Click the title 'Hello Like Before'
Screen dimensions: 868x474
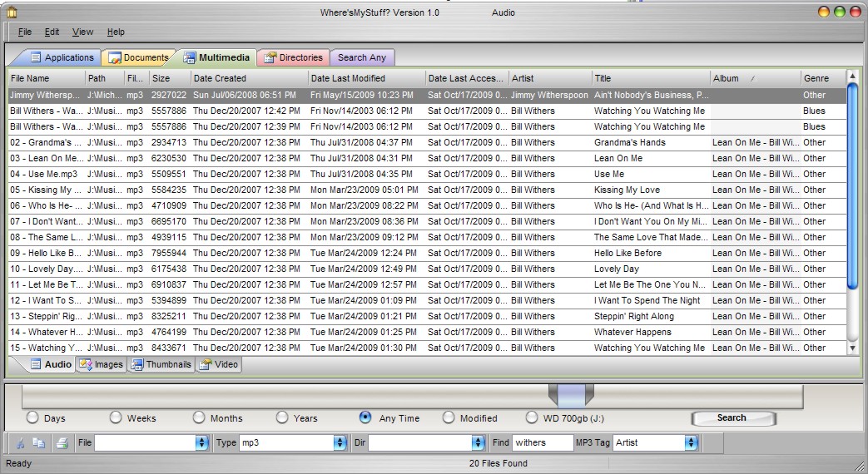[x=627, y=253]
